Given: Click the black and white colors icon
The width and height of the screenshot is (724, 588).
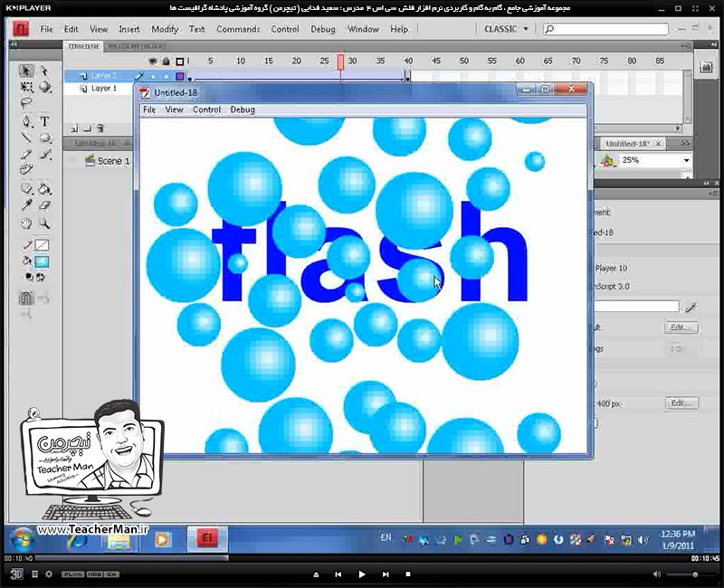Looking at the screenshot, I should [29, 277].
